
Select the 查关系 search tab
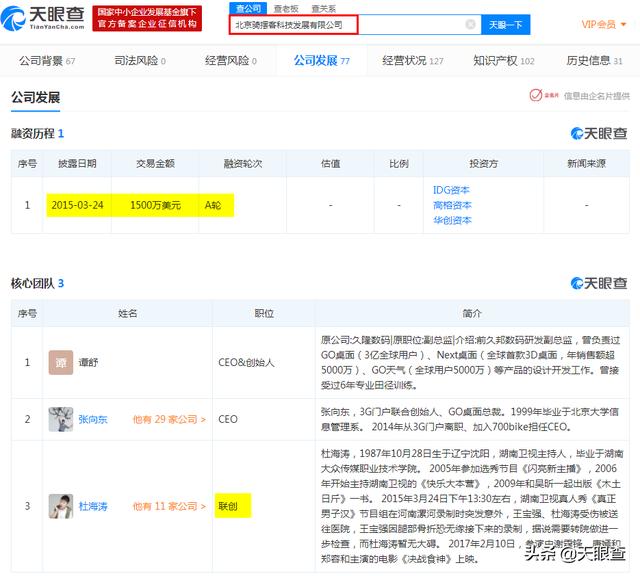tap(324, 8)
